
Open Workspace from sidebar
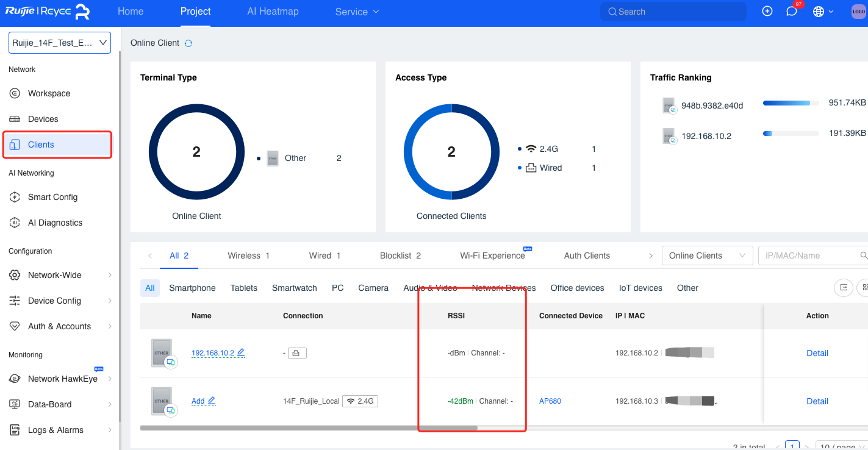click(49, 93)
